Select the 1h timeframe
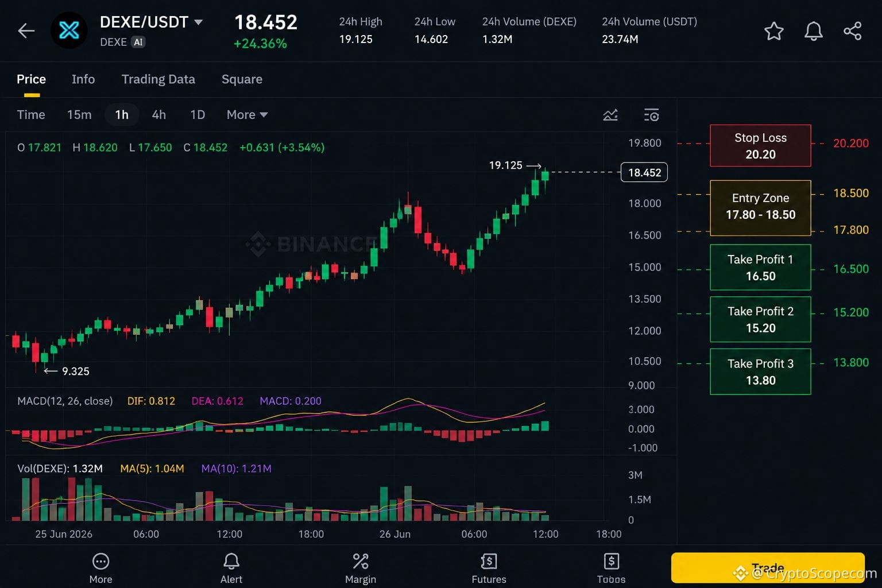The width and height of the screenshot is (882, 588). pyautogui.click(x=122, y=115)
